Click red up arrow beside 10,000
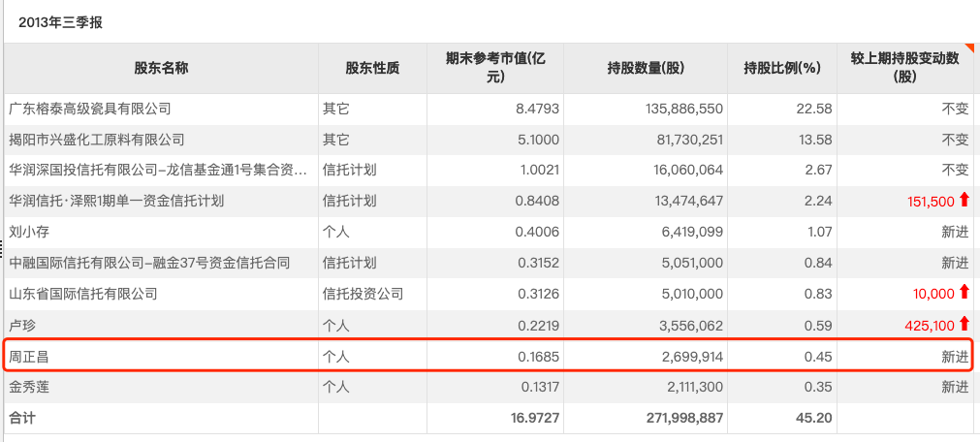Viewport: 980px width, 442px height. [964, 293]
